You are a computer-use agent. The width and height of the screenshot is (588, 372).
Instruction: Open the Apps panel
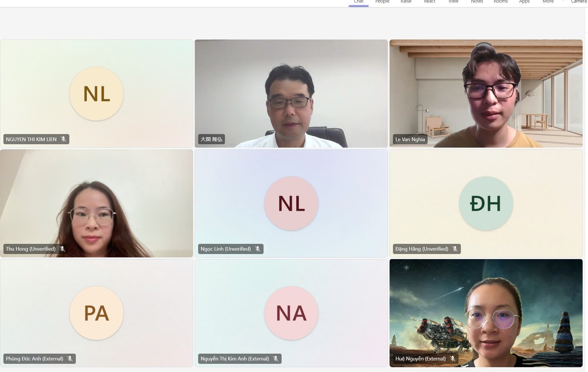point(524,2)
